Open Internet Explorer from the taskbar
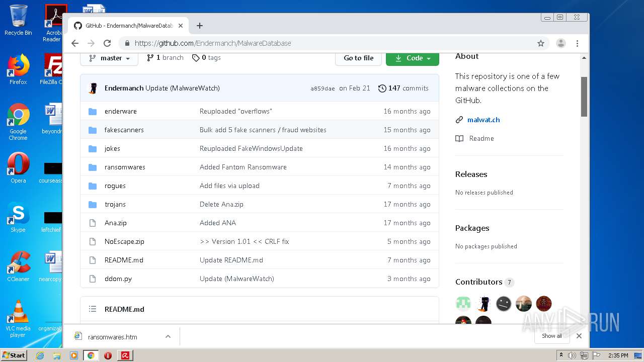644x362 pixels. (x=40, y=355)
